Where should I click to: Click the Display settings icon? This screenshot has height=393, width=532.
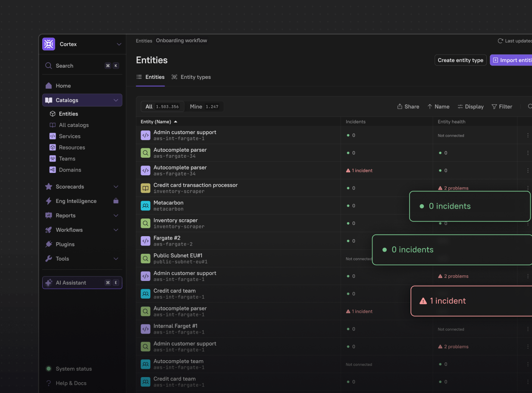pyautogui.click(x=460, y=106)
